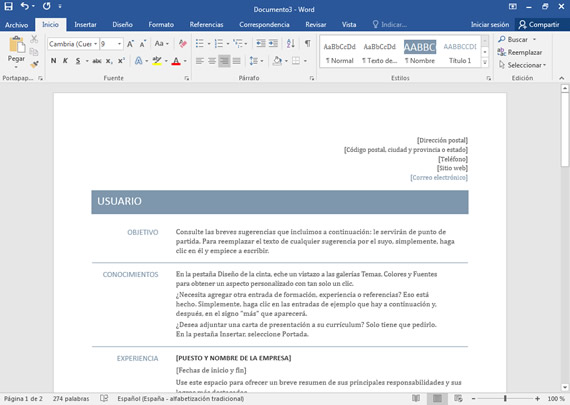Viewport: 570px width, 405px height.
Task: Apply paragraph shading with the paint bucket
Action: 277,61
